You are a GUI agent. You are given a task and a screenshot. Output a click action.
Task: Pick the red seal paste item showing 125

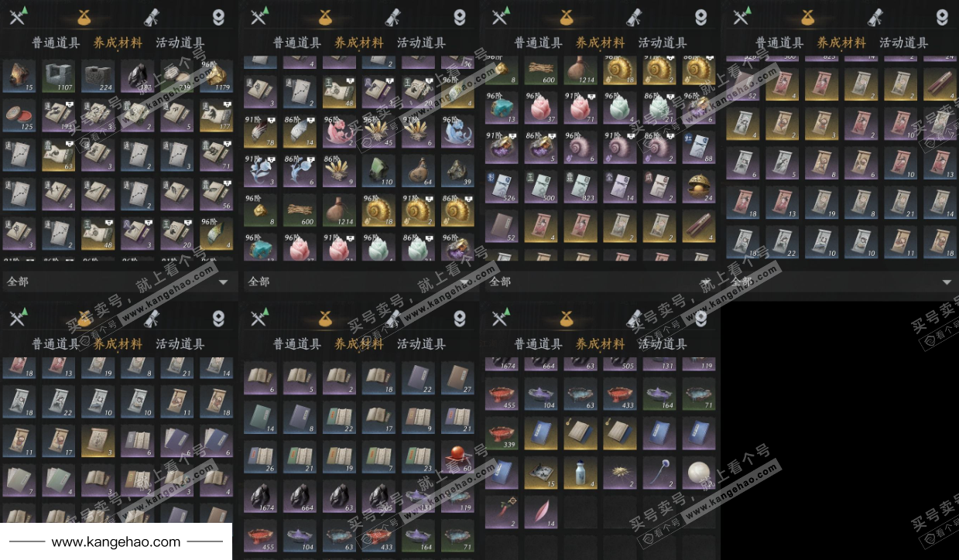coord(19,115)
